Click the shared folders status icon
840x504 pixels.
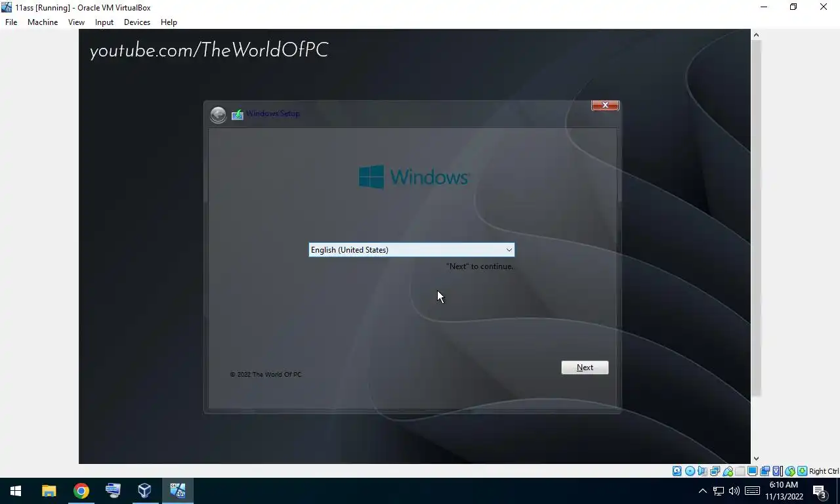point(740,471)
